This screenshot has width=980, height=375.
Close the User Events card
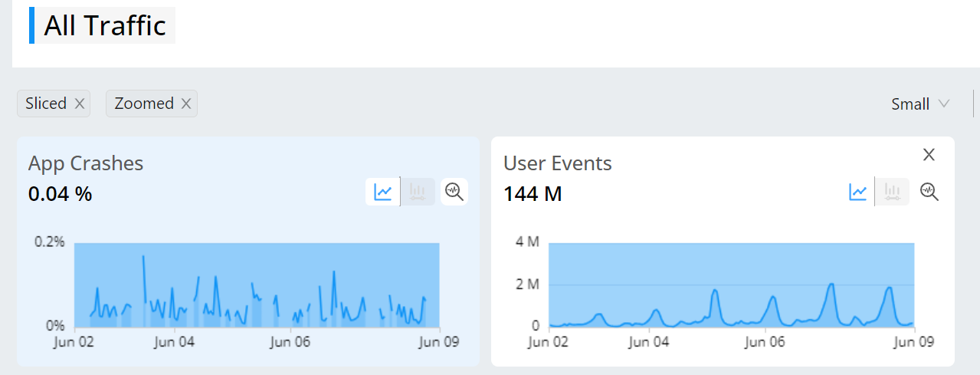pos(929,155)
